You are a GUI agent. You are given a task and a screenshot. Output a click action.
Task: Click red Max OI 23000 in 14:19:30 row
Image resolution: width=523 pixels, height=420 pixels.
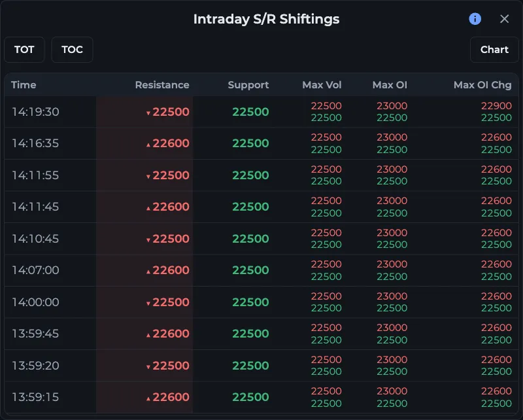tap(392, 105)
